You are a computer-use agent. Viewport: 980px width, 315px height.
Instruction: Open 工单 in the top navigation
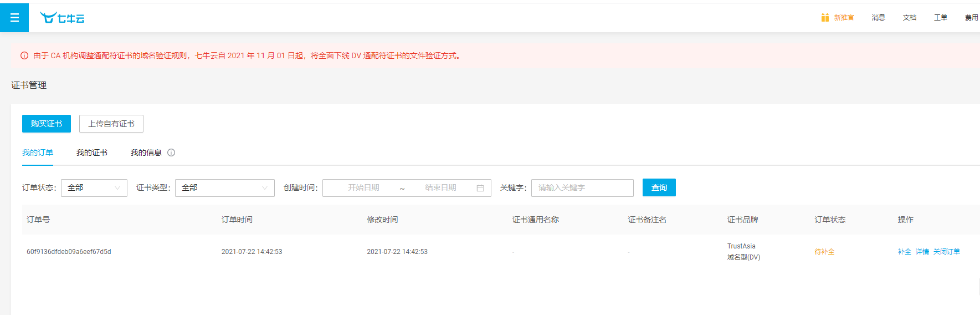tap(940, 18)
